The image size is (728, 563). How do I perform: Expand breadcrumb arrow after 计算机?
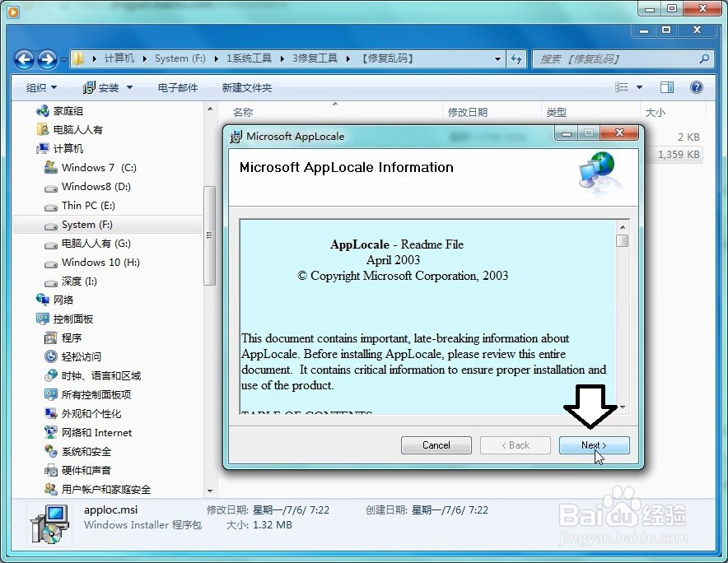(144, 58)
